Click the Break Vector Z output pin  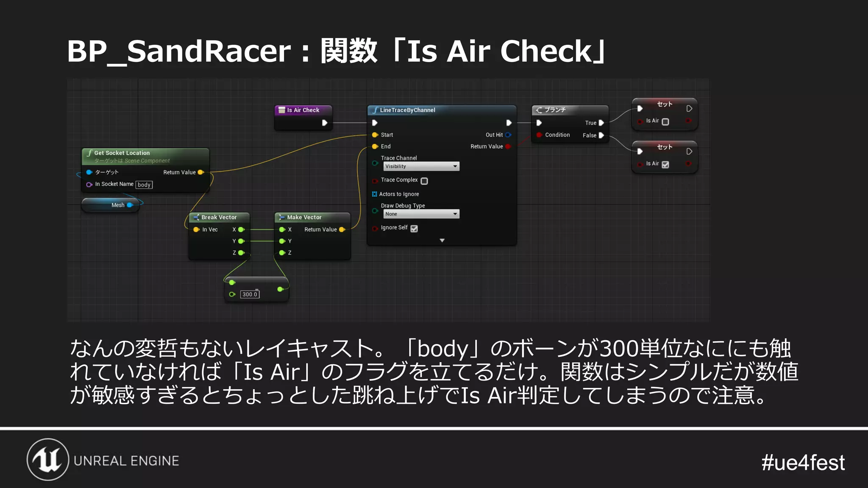242,253
